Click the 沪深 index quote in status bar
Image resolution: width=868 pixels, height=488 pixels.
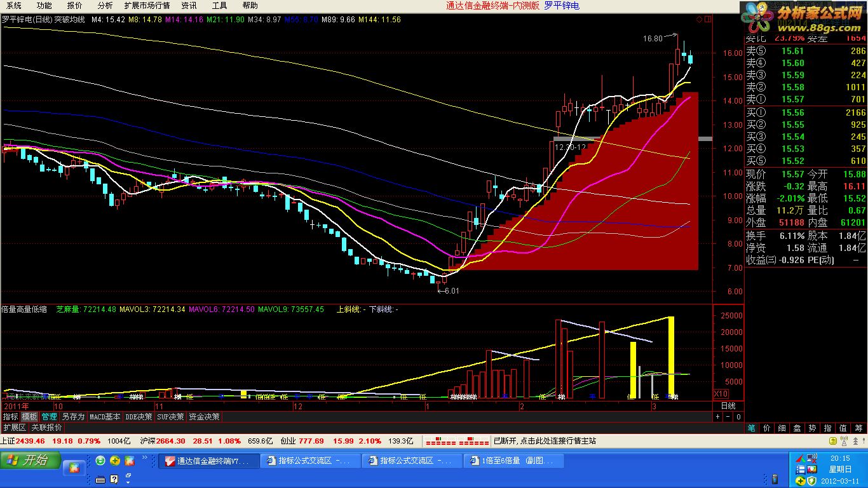207,440
